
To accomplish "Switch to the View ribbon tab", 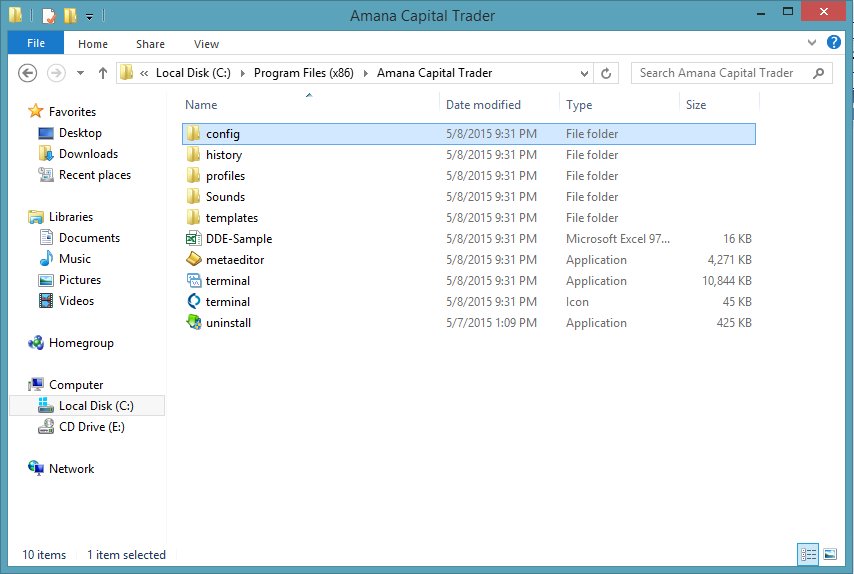I will point(206,44).
